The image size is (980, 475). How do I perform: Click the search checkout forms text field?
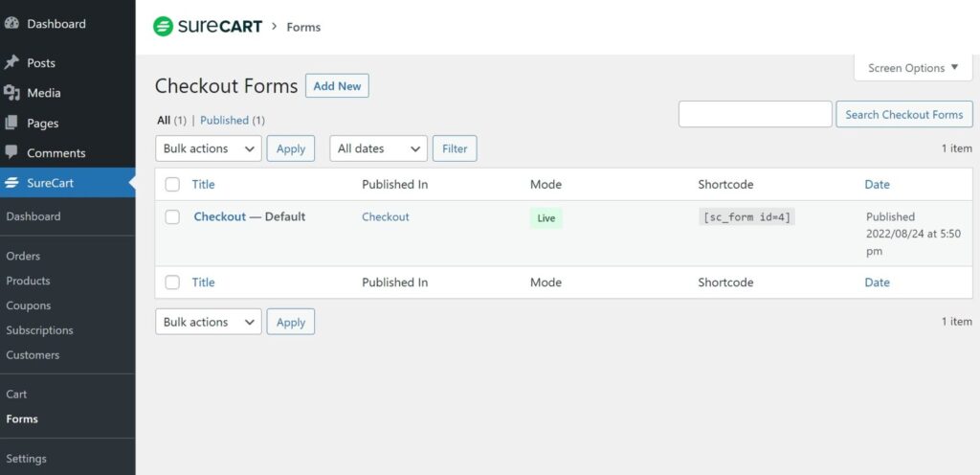pos(755,114)
